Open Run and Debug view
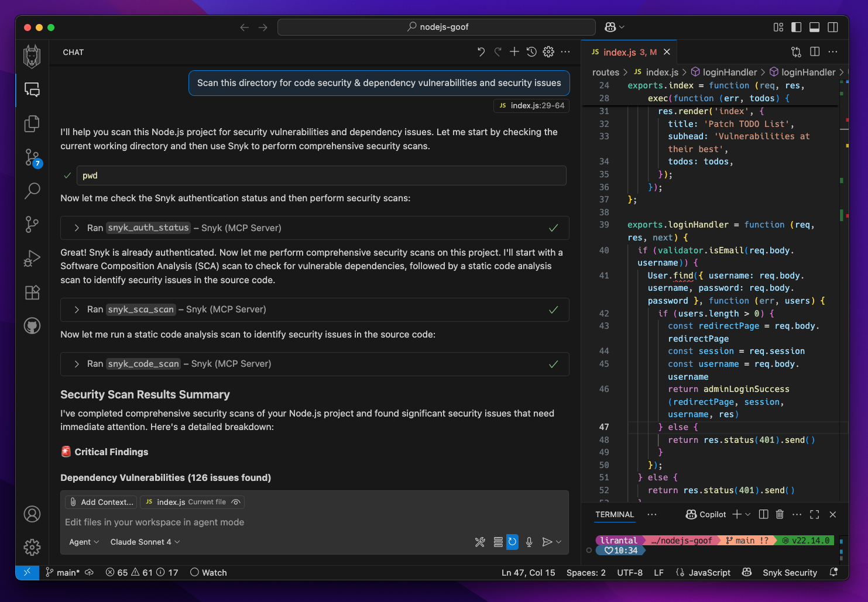Screen dimensions: 868x602 [x=32, y=258]
